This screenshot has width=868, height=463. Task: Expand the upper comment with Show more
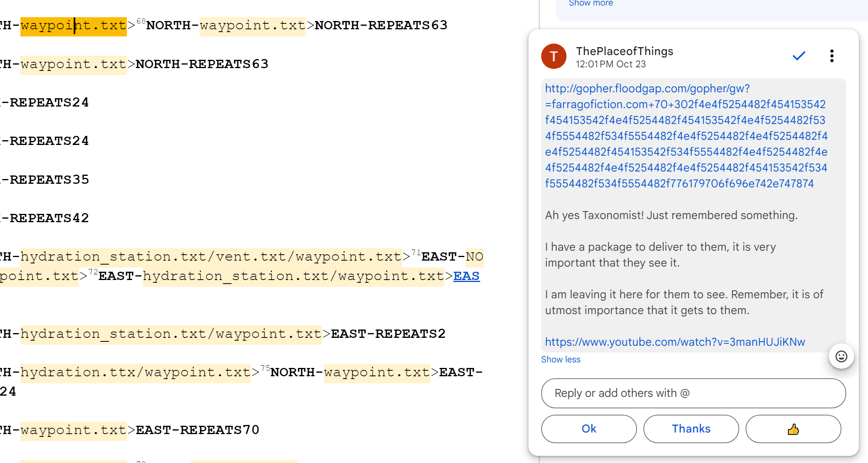tap(591, 4)
